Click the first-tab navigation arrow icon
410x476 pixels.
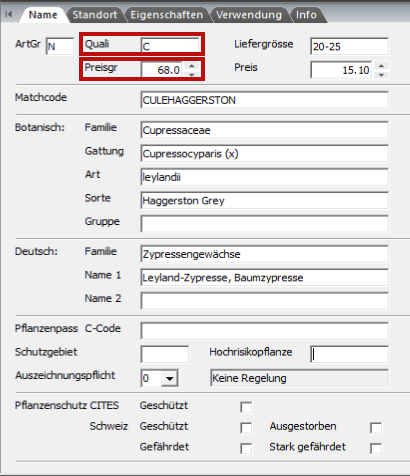[9, 14]
